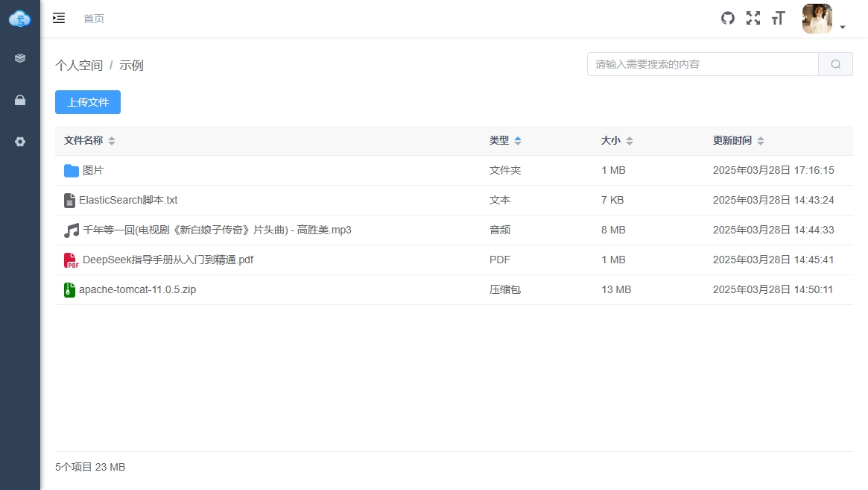Screen dimensions: 868x490
Task: Click the 文件名称 column header
Action: coord(83,141)
